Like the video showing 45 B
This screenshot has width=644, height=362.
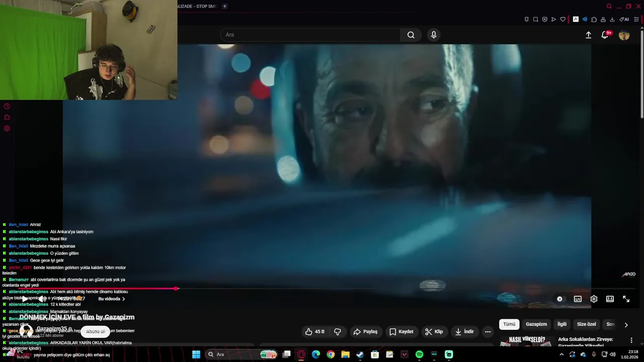315,331
